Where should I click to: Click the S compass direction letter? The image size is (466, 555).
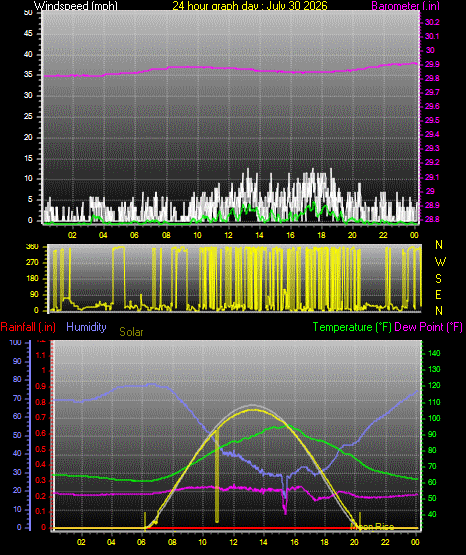click(x=438, y=279)
